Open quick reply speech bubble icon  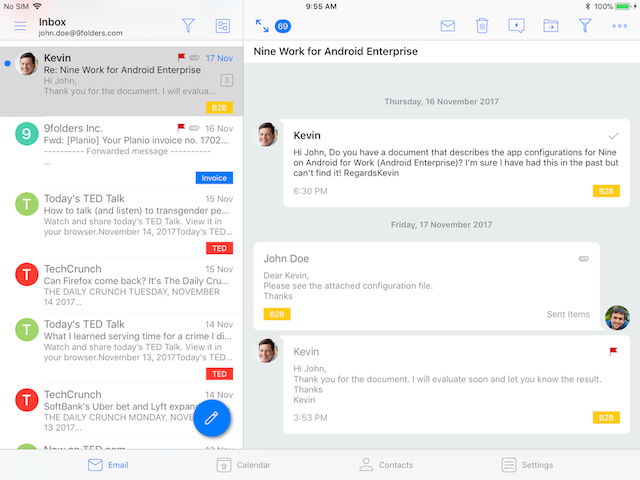coord(516,26)
